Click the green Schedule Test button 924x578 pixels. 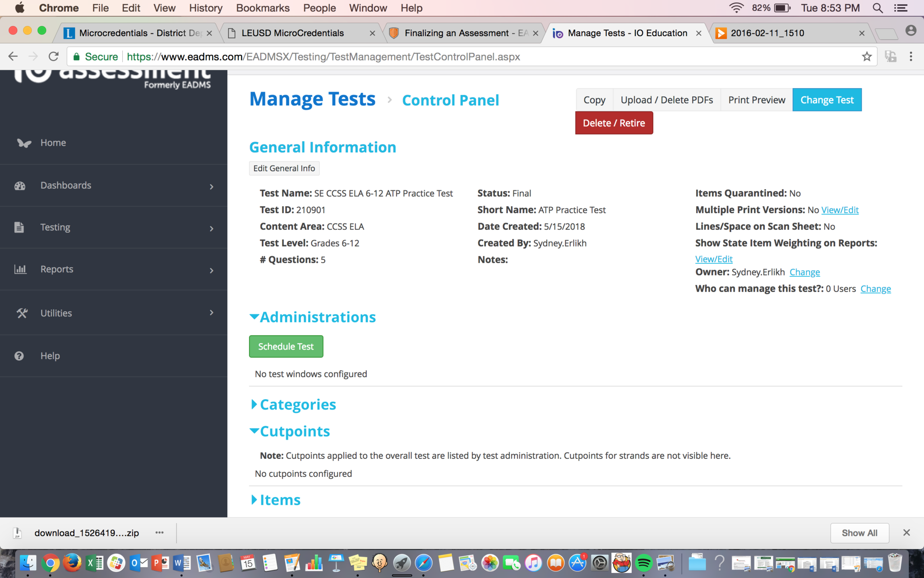pos(286,346)
